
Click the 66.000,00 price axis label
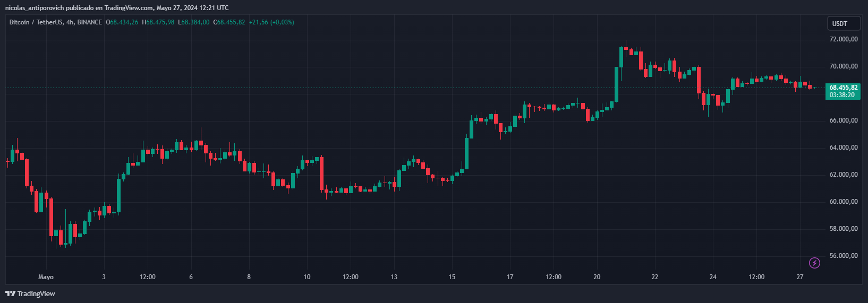click(x=844, y=120)
